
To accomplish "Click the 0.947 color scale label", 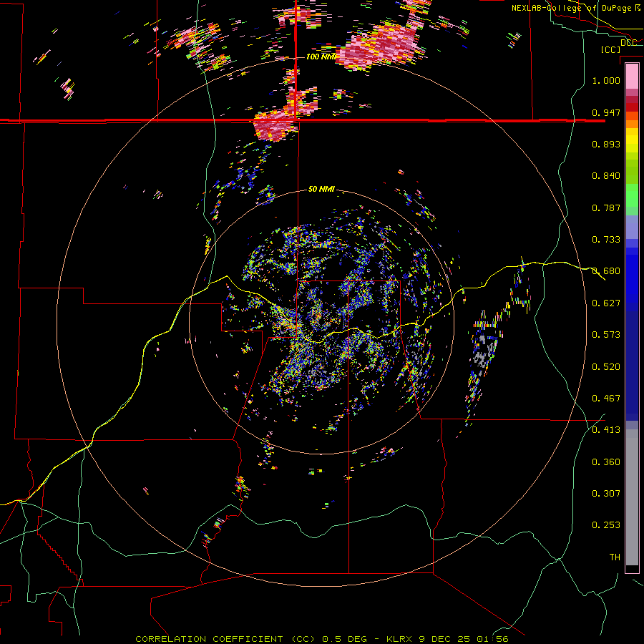I will coord(606,112).
